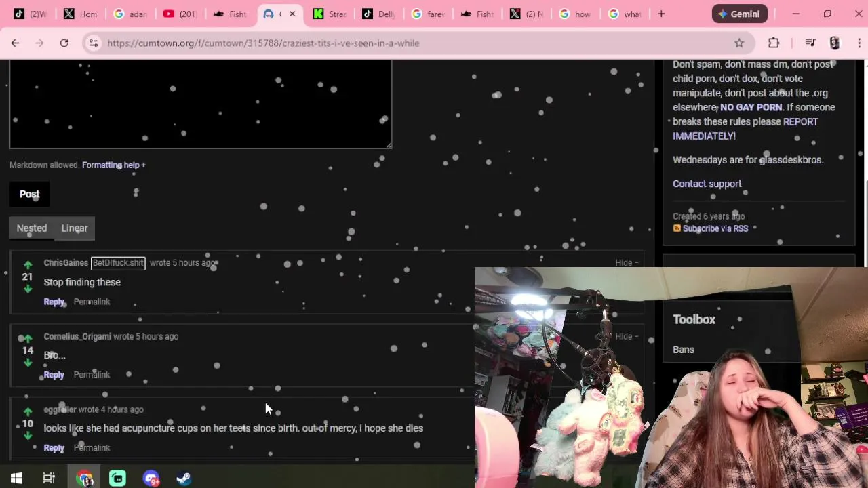Open Permalink of ChrisGaines comment
The width and height of the screenshot is (868, 488).
(92, 302)
